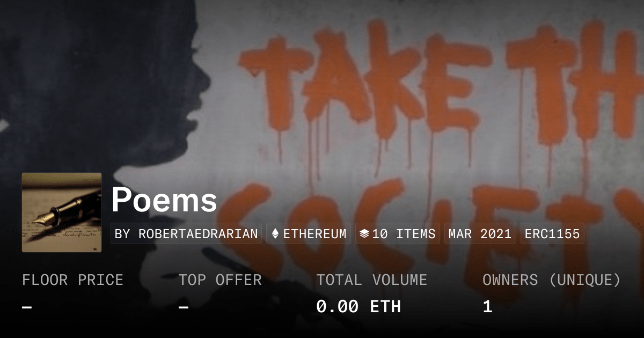Click the stacked layers items icon
The width and height of the screenshot is (644, 338).
[x=364, y=234]
